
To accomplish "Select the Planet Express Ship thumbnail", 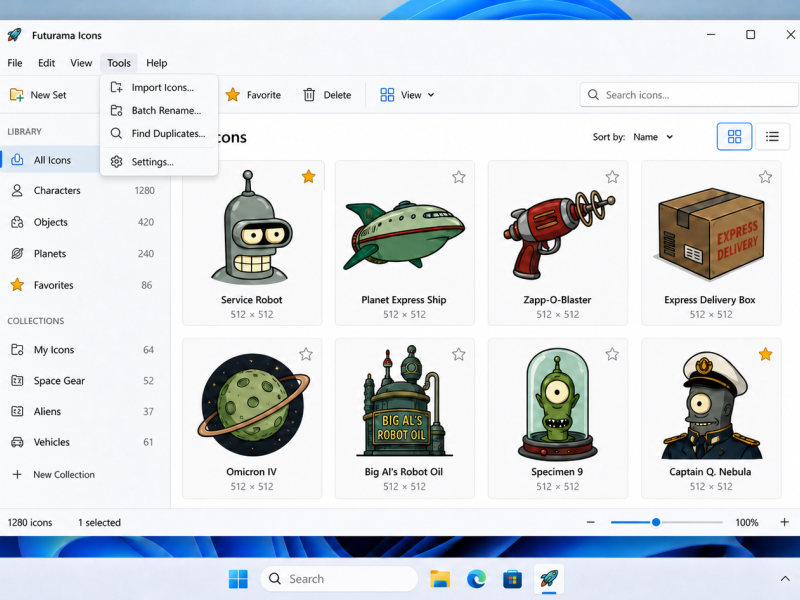I will click(404, 236).
